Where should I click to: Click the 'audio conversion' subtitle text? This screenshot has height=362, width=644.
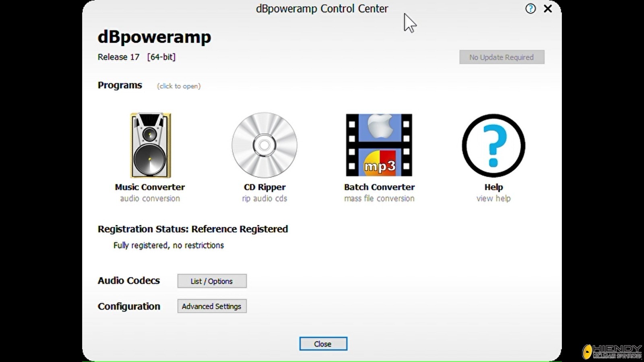[x=150, y=198]
